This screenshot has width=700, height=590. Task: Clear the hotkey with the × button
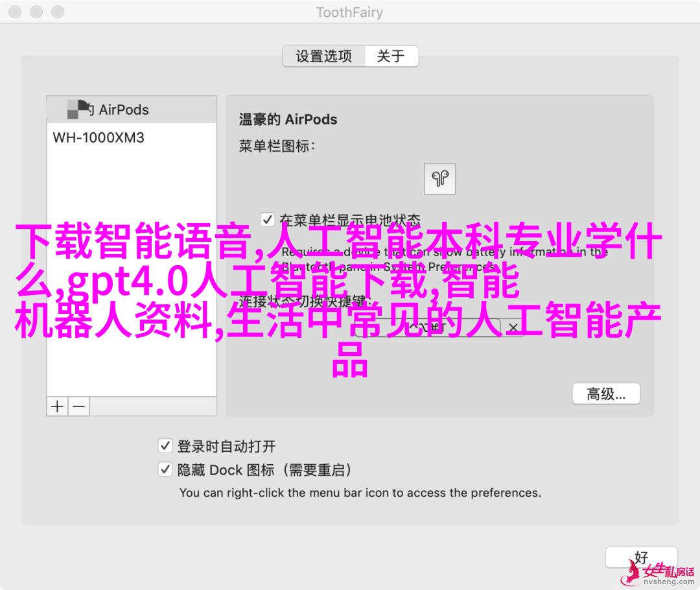(513, 328)
